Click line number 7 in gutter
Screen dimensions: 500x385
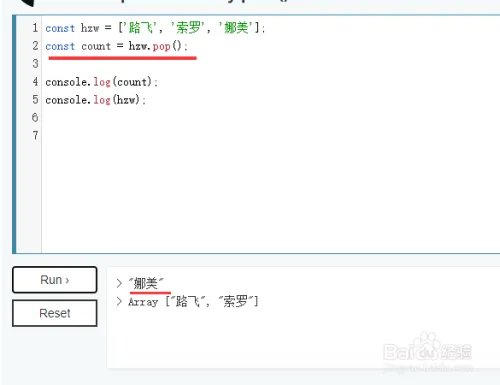(x=35, y=135)
